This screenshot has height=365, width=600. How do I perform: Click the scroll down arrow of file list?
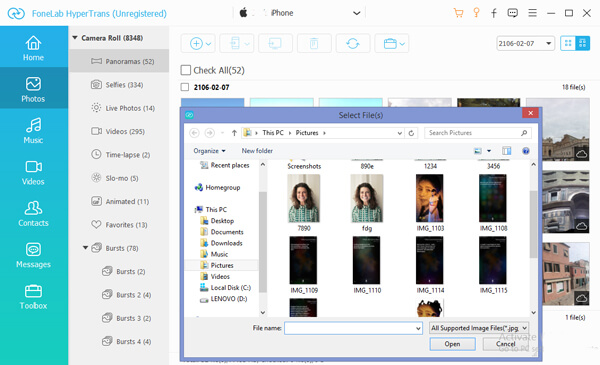(533, 313)
